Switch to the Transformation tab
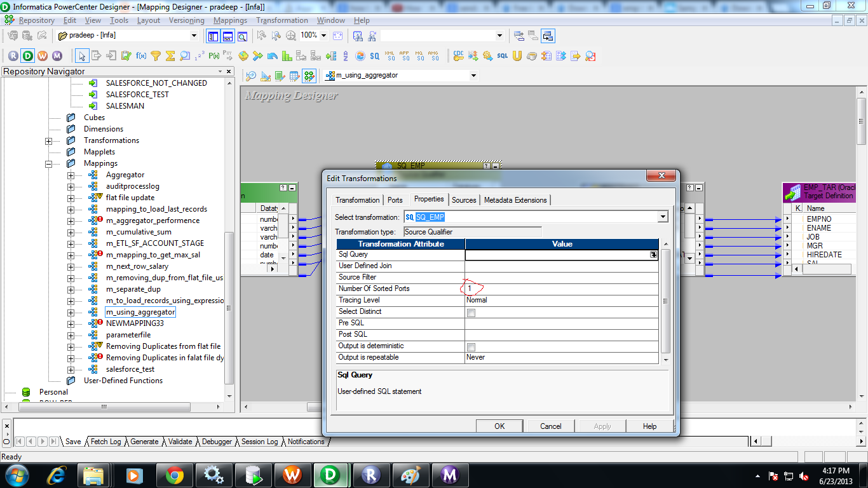The height and width of the screenshot is (488, 868). [x=358, y=200]
